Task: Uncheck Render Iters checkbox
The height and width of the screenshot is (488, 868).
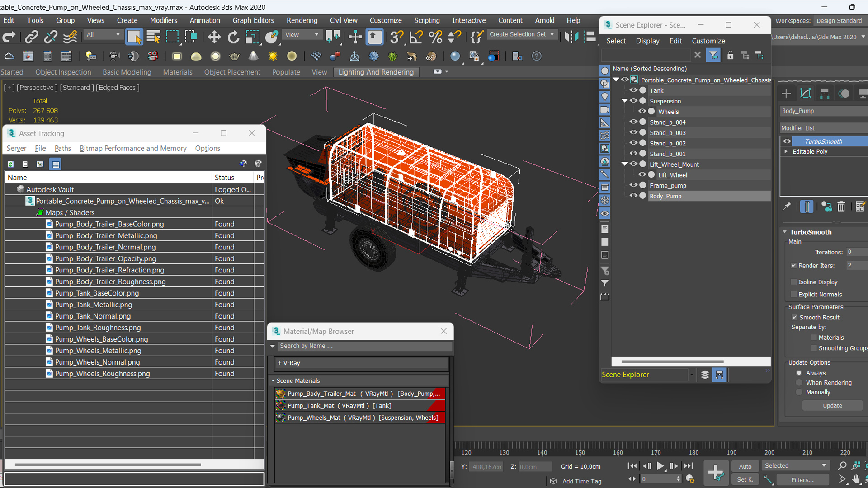Action: [x=793, y=266]
